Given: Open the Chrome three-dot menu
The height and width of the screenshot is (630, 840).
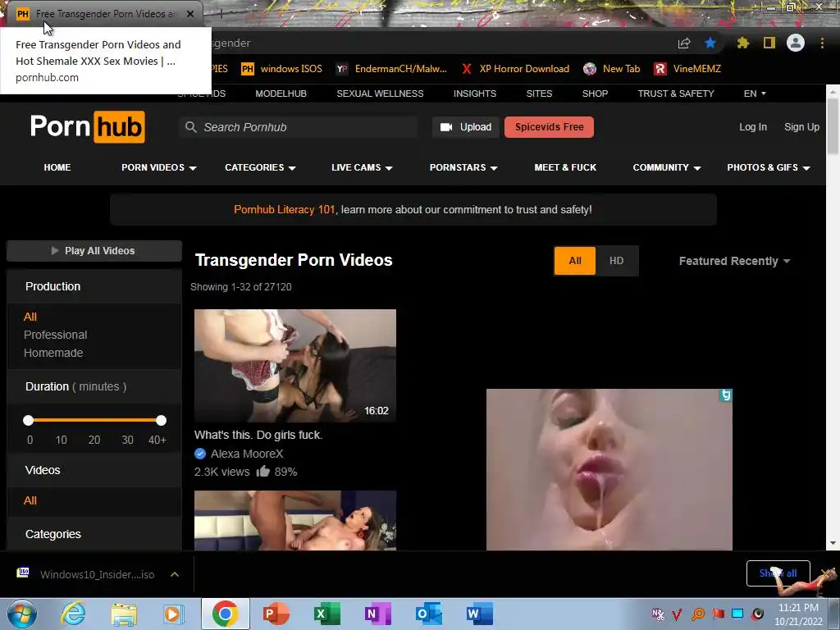Looking at the screenshot, I should pos(822,43).
